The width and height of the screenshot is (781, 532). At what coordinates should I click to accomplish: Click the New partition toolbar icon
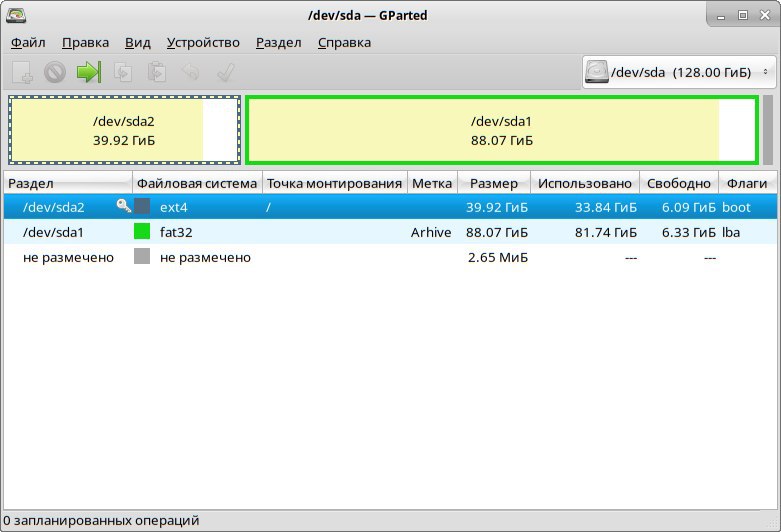(22, 72)
